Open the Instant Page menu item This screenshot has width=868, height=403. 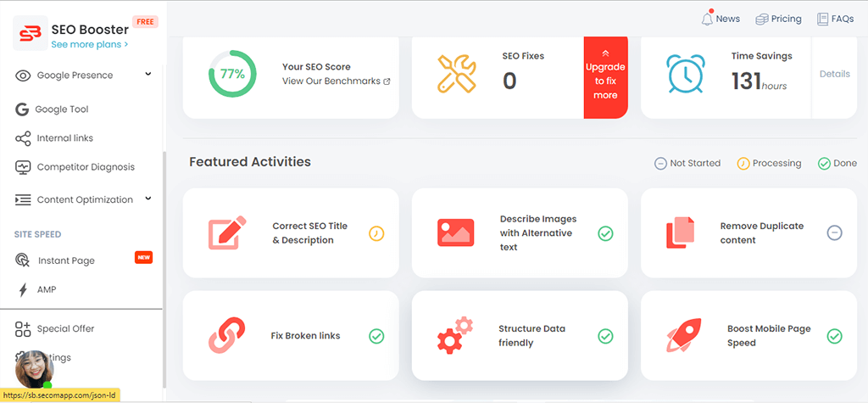pyautogui.click(x=66, y=260)
